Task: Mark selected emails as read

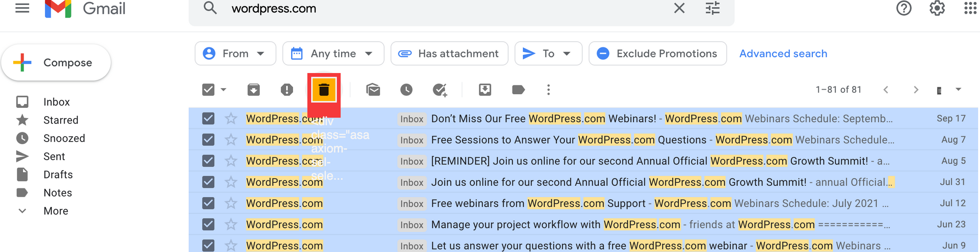Action: [373, 90]
